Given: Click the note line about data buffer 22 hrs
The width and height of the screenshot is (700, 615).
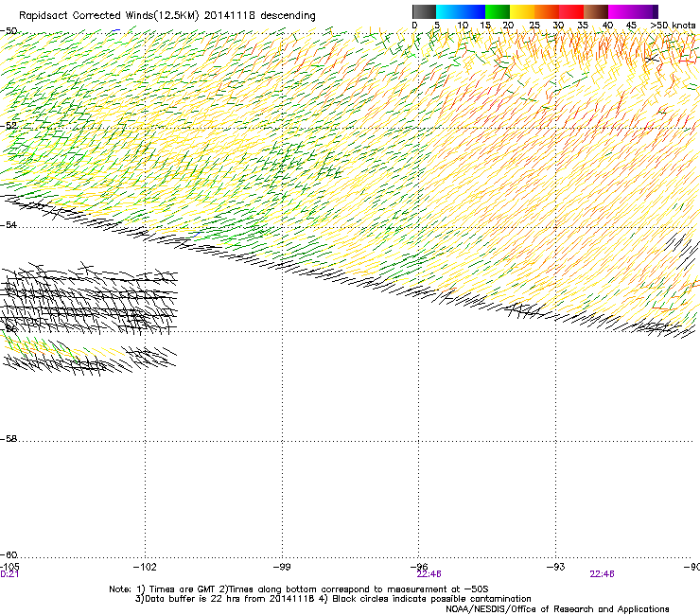Looking at the screenshot, I should point(333,599).
